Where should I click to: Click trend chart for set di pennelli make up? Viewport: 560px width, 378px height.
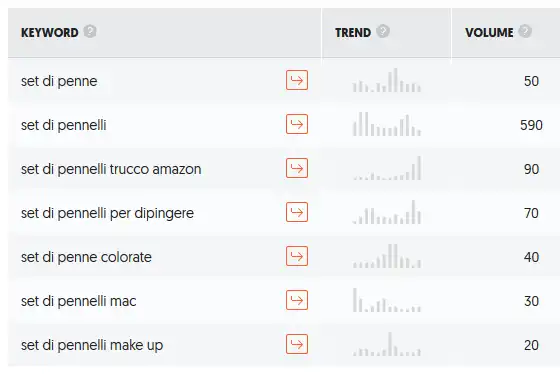(x=386, y=344)
